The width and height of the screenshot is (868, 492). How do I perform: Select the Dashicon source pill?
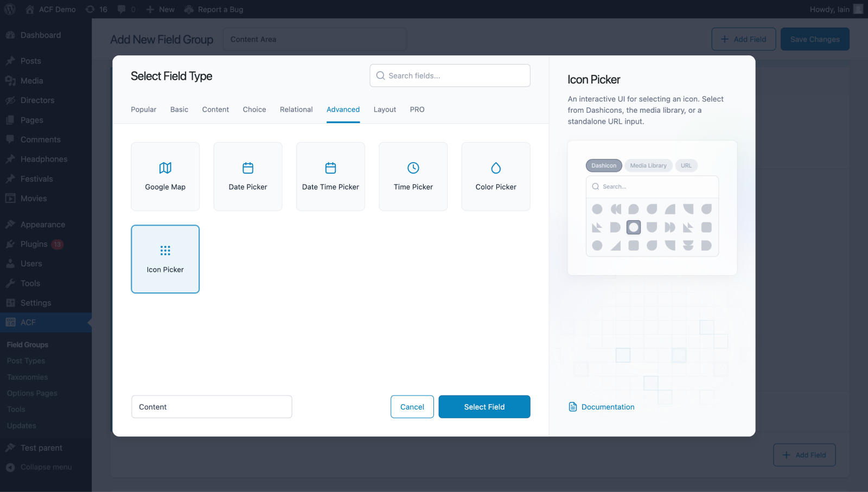coord(603,165)
